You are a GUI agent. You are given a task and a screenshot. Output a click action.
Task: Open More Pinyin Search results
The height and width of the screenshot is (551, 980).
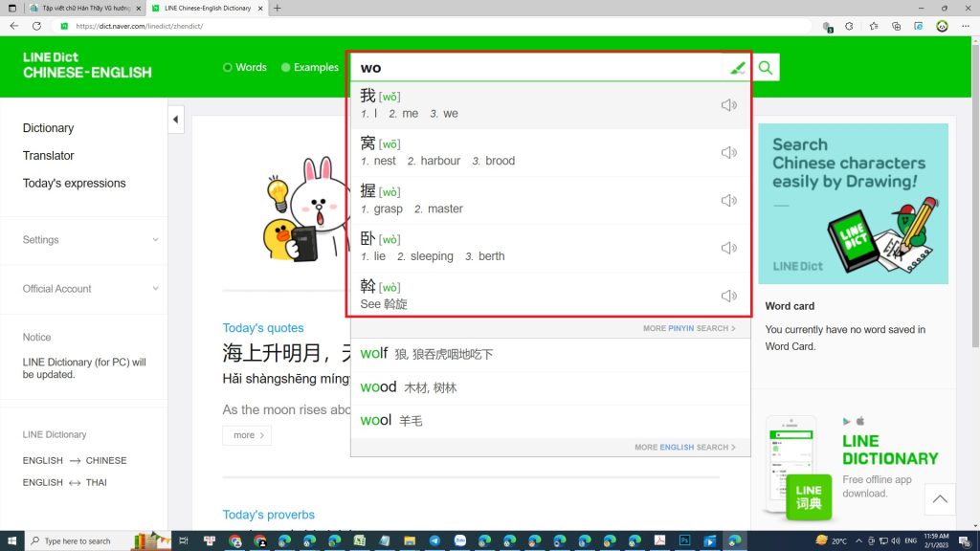click(x=689, y=328)
